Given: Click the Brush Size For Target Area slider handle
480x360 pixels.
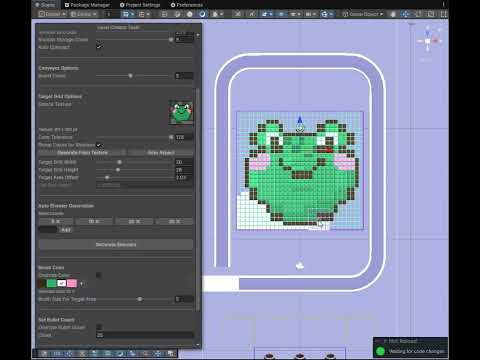Looking at the screenshot, I should tap(140, 299).
